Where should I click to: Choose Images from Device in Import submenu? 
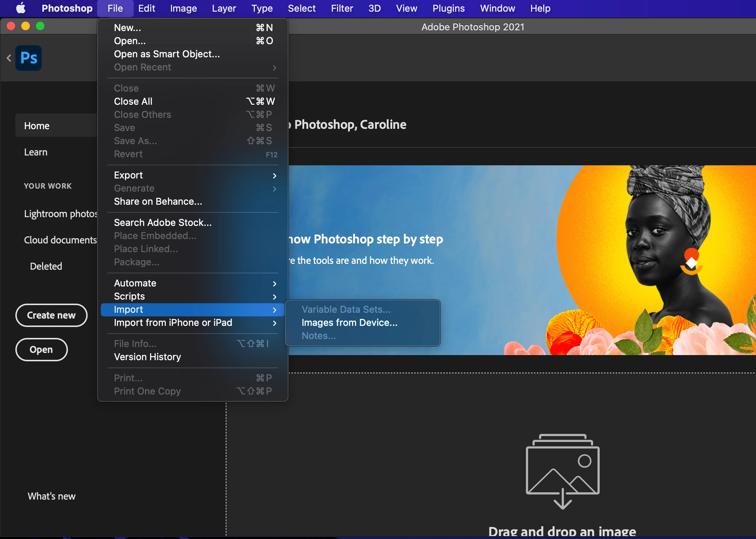click(349, 323)
